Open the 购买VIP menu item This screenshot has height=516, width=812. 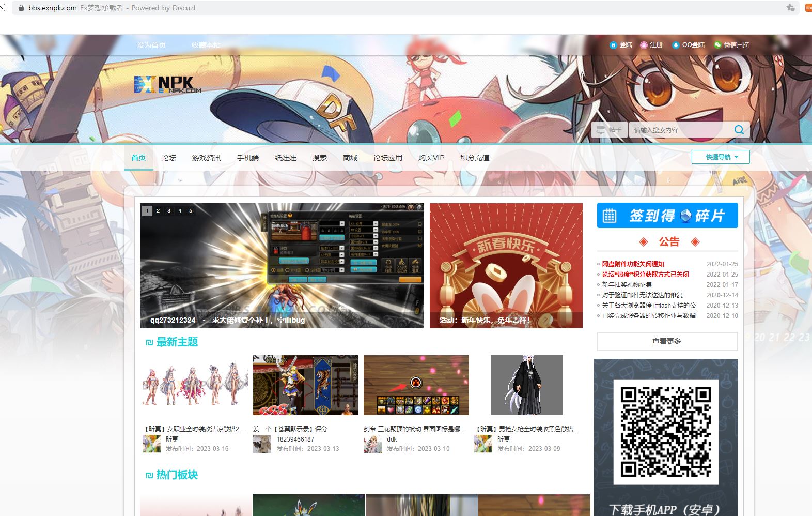click(x=431, y=158)
